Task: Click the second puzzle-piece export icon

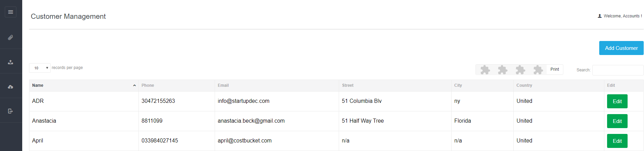Action: (502, 70)
